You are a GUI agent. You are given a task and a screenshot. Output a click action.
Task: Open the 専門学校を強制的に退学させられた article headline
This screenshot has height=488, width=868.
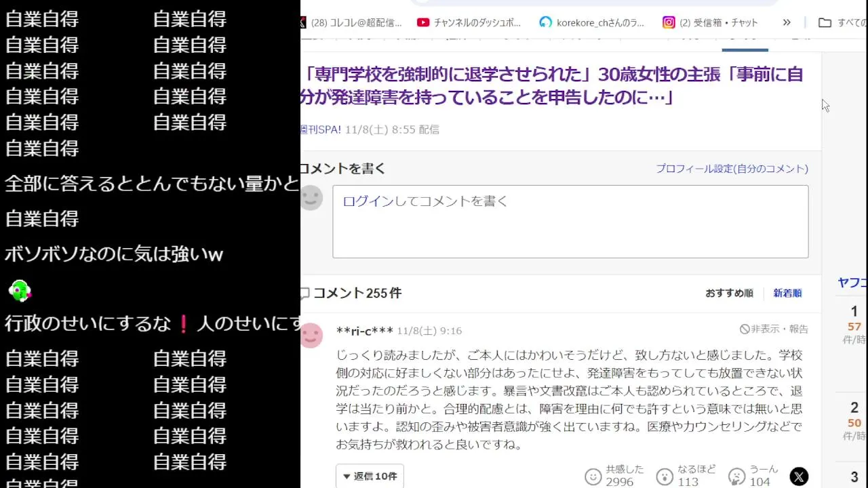(552, 85)
